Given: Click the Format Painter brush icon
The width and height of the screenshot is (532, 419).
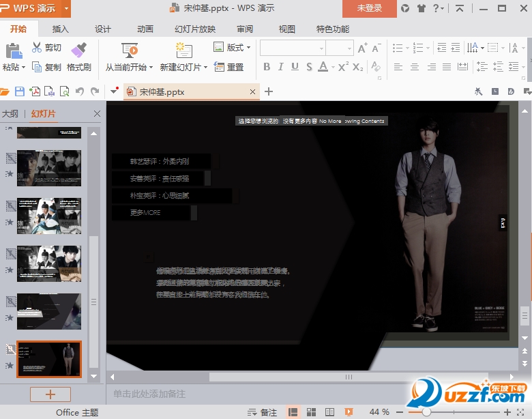Looking at the screenshot, I should click(78, 50).
